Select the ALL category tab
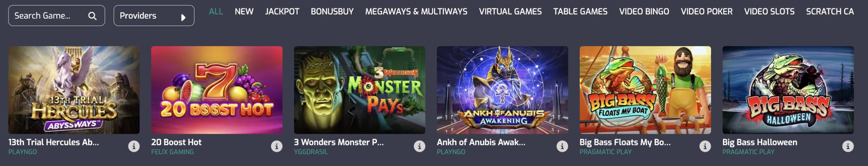868x166 pixels. point(216,12)
